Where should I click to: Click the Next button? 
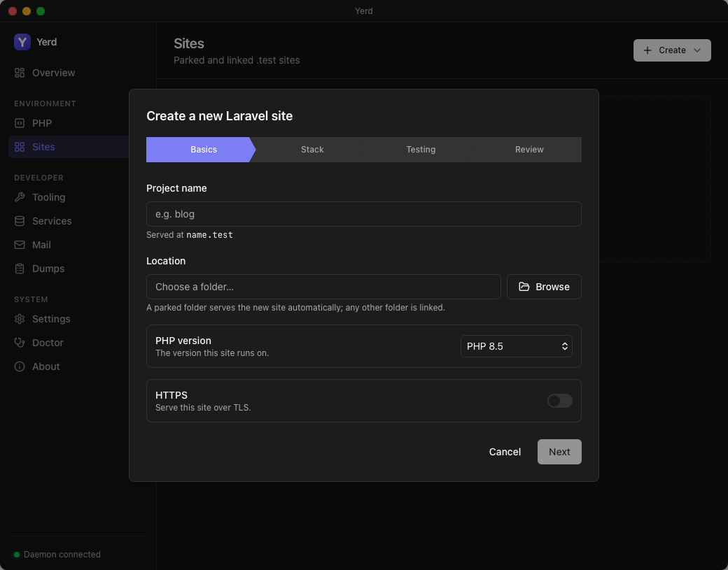click(x=559, y=452)
